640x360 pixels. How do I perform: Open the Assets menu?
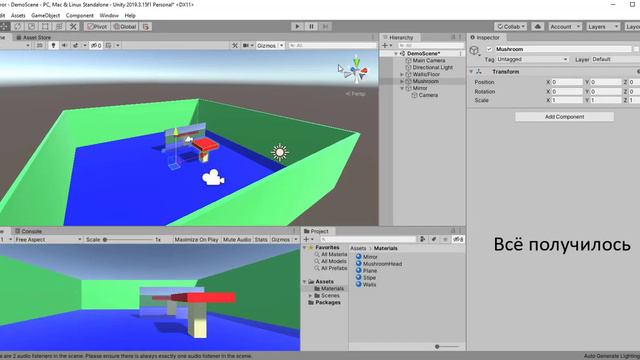[18, 16]
